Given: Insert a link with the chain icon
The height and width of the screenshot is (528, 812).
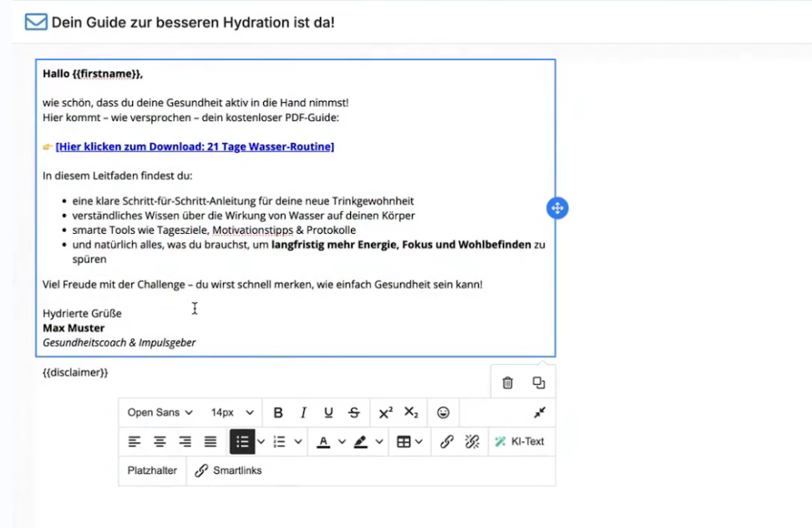Looking at the screenshot, I should pyautogui.click(x=447, y=442).
